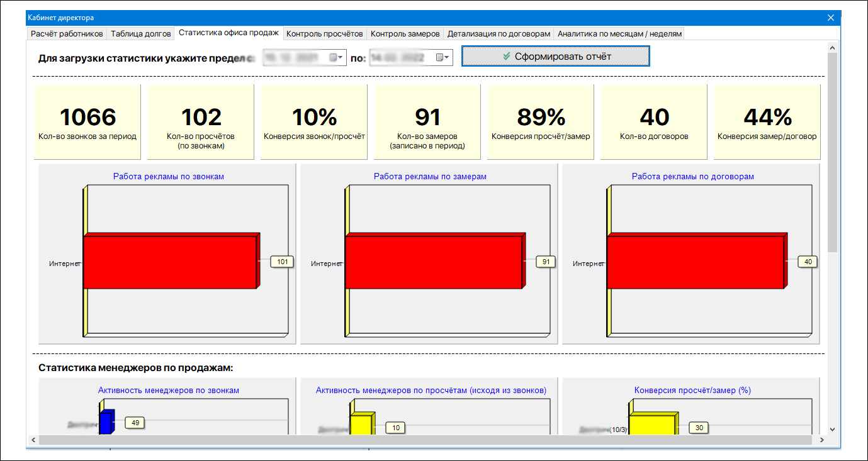Click the Работа рекламы по звонкам chart title
Viewport: 868px width, 461px height.
point(169,177)
